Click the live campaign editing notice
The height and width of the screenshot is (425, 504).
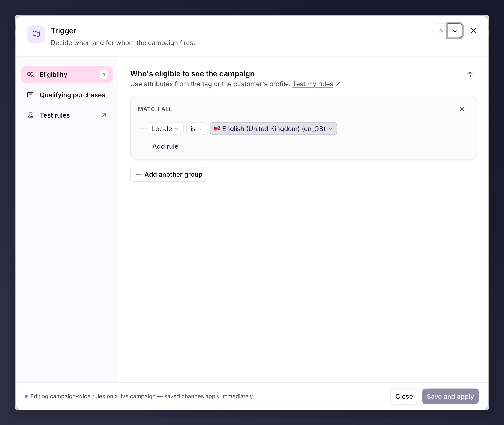point(142,396)
